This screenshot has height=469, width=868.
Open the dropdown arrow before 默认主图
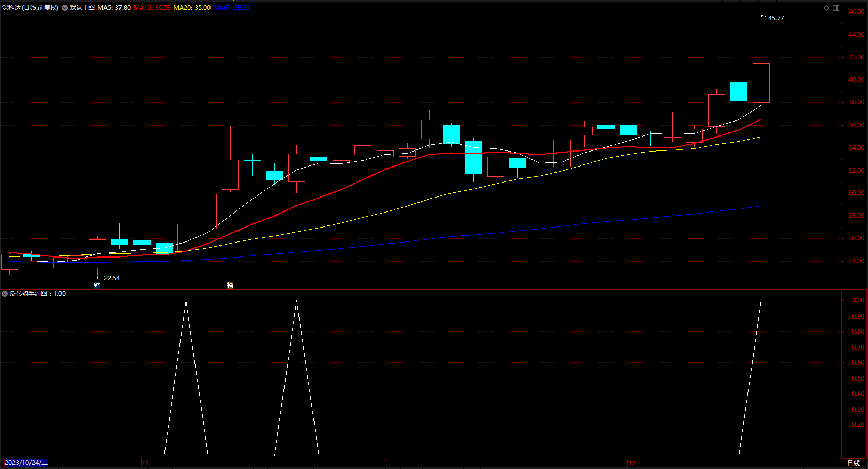tap(65, 8)
